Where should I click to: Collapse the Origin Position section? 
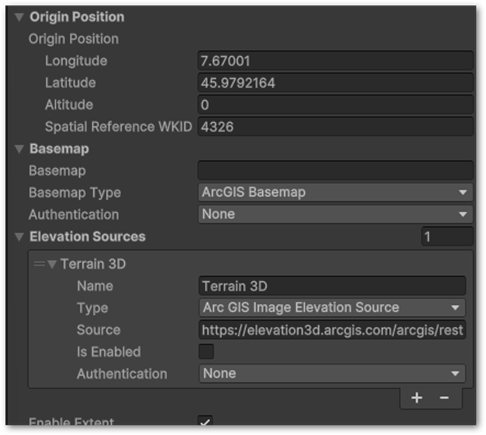(x=19, y=17)
